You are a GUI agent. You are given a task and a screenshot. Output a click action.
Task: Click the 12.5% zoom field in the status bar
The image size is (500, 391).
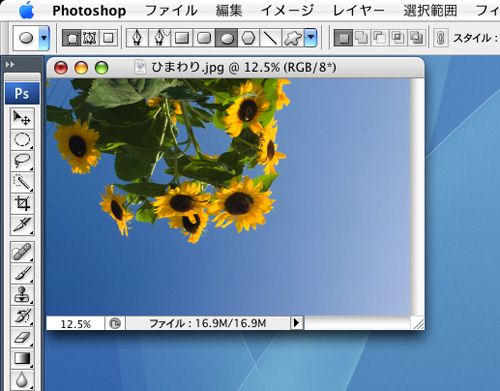point(75,323)
